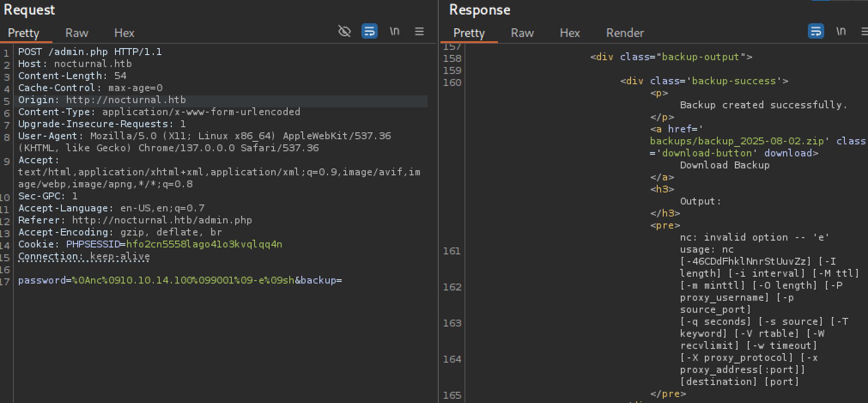The height and width of the screenshot is (403, 868).
Task: Switch to Request Raw tab
Action: (x=77, y=33)
